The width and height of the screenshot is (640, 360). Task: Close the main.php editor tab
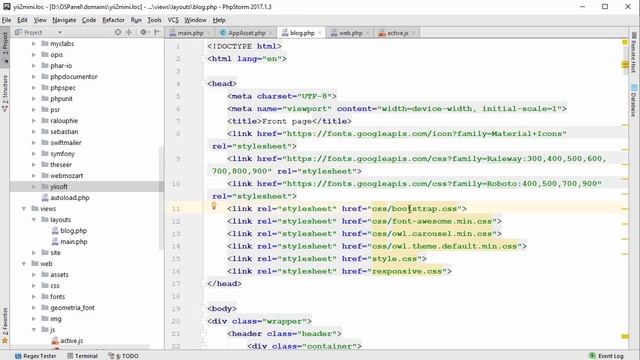[209, 33]
